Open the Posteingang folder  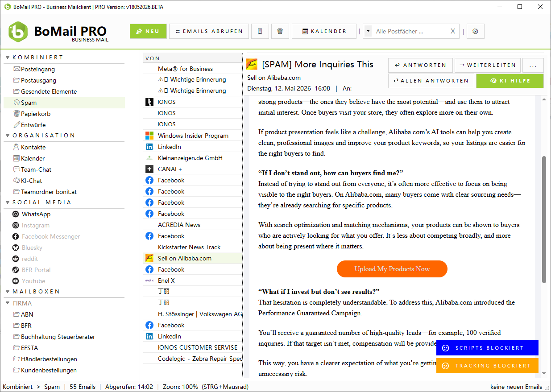[64, 69]
